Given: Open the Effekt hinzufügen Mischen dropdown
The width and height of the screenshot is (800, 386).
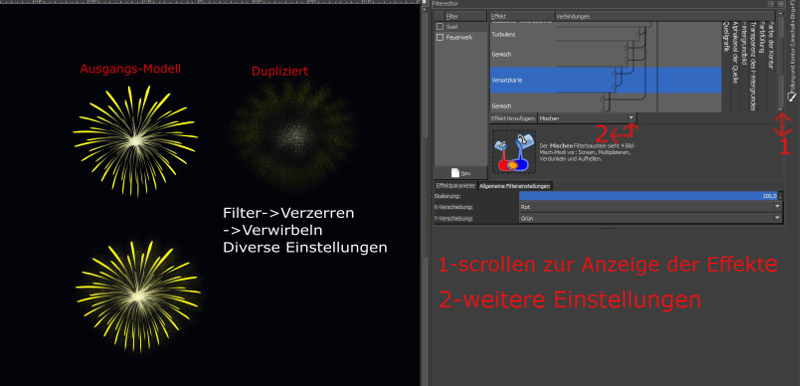Looking at the screenshot, I should 587,118.
